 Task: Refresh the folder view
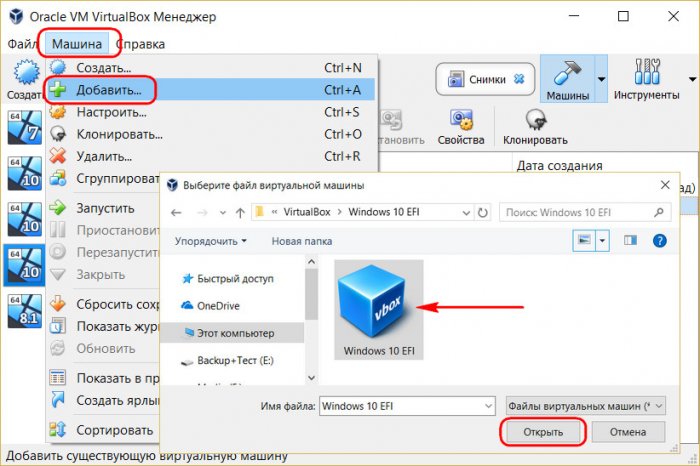pyautogui.click(x=483, y=212)
